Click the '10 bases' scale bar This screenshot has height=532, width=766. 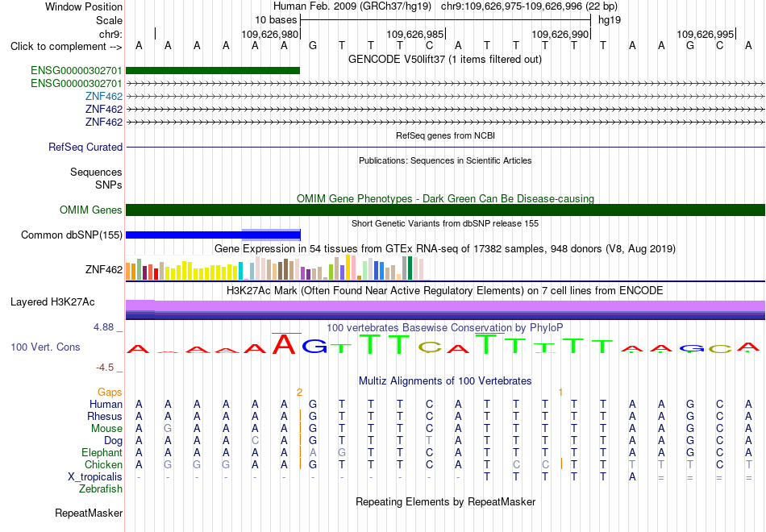tap(445, 20)
